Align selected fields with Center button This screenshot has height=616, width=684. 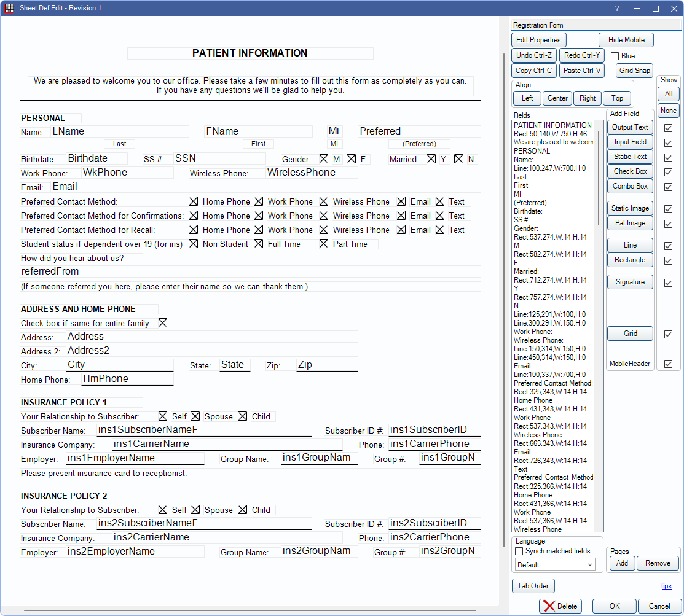[557, 98]
